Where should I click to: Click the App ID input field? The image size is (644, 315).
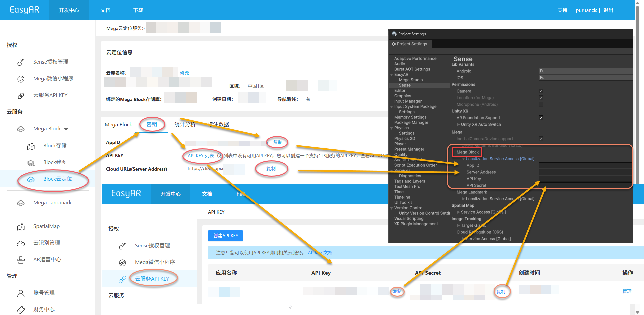click(585, 166)
